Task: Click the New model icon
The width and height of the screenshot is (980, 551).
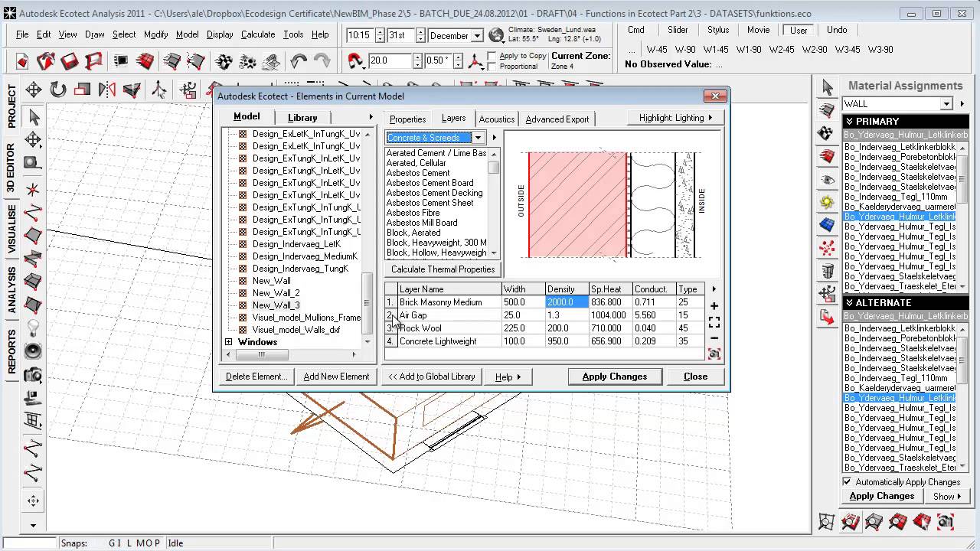Action: (x=21, y=61)
